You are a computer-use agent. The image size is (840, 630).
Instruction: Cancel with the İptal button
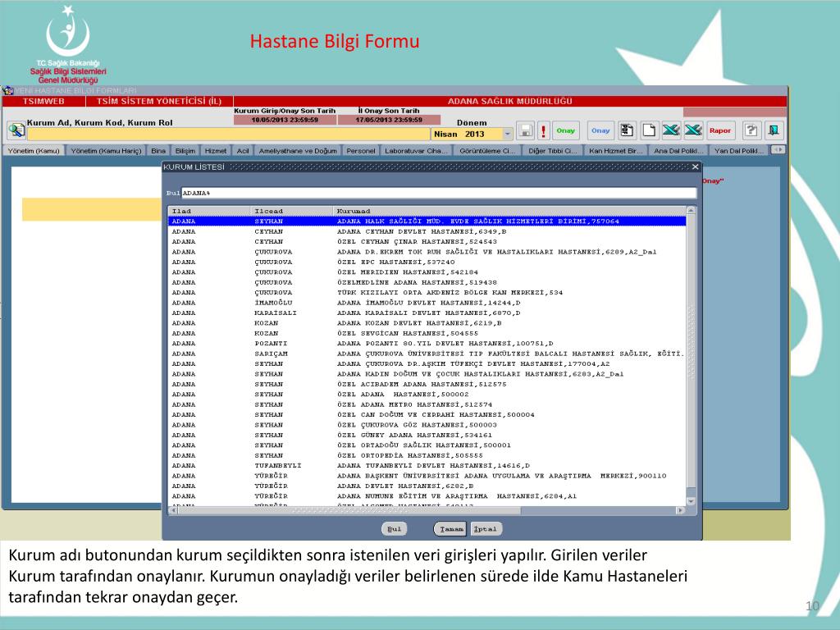[x=486, y=529]
